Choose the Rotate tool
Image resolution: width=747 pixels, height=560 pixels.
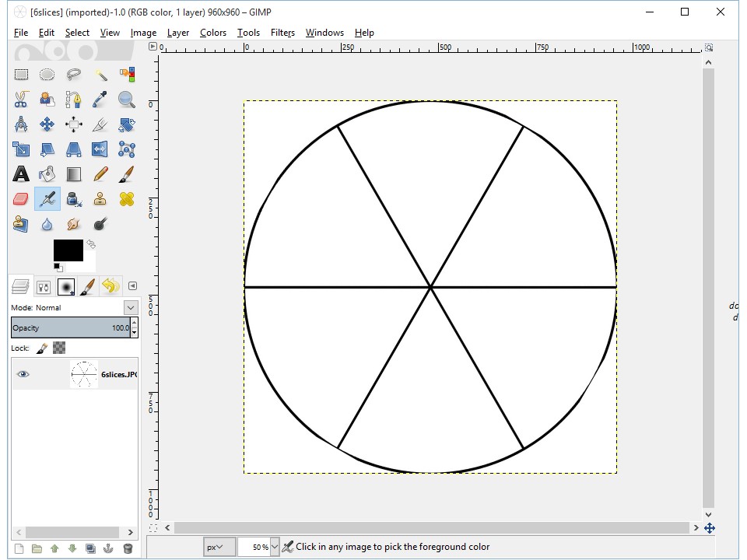(127, 124)
